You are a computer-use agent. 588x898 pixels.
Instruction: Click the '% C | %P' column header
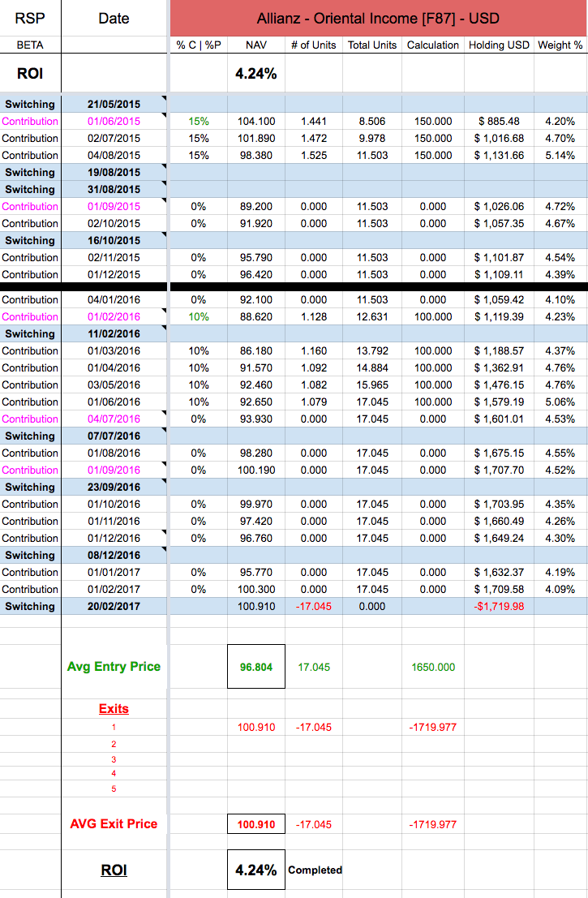coord(199,45)
